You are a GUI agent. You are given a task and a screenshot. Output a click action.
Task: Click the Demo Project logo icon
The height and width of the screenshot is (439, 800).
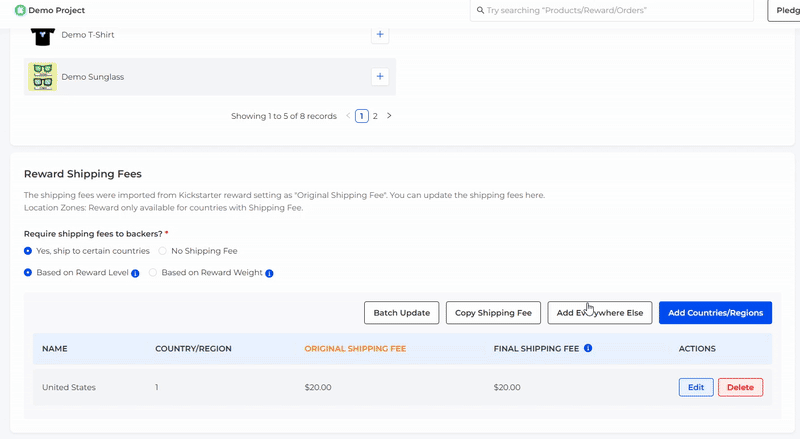pos(20,10)
